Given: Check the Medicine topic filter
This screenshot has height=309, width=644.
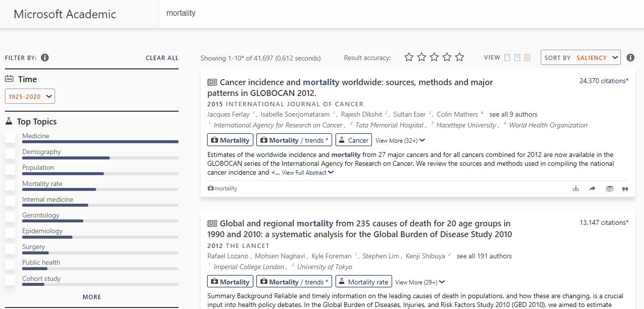Looking at the screenshot, I should coord(11,139).
